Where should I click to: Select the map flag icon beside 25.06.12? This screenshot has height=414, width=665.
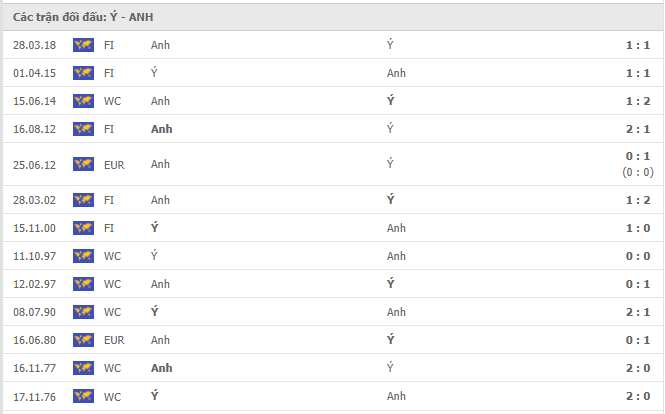tap(83, 164)
